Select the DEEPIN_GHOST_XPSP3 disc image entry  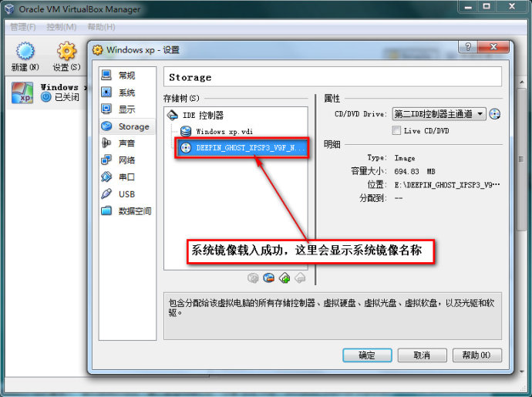coord(241,147)
